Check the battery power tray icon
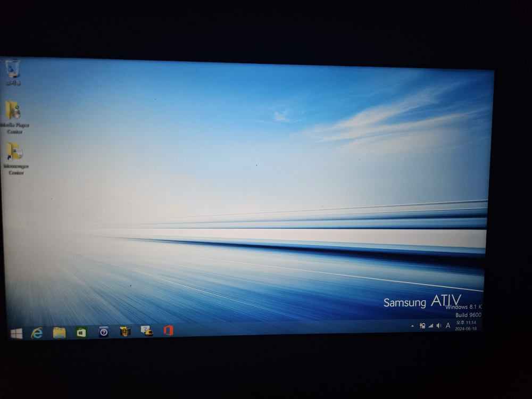532x399 pixels. (x=422, y=326)
